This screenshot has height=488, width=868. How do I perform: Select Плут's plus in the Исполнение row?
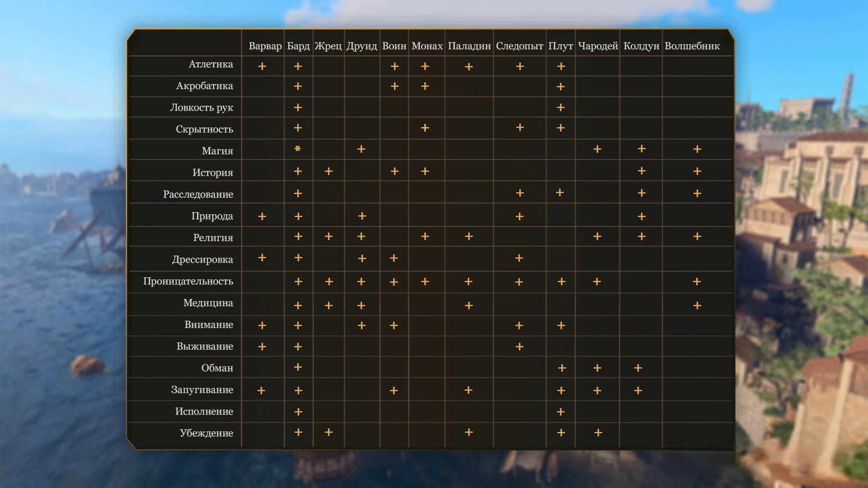pos(561,412)
